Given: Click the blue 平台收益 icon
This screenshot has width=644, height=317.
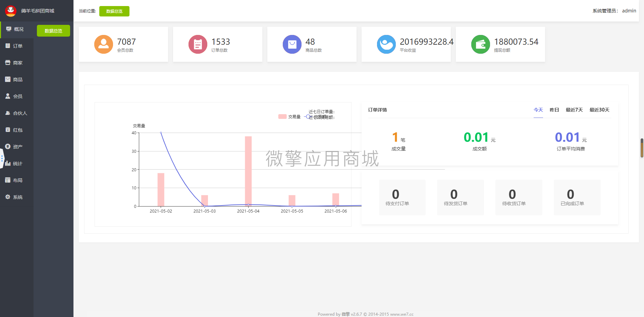Looking at the screenshot, I should pyautogui.click(x=386, y=44).
